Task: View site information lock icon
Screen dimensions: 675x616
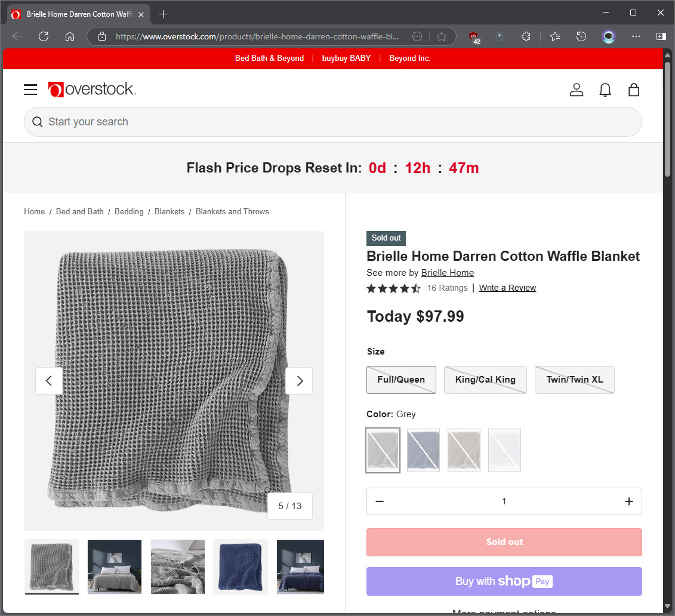Action: coord(102,36)
